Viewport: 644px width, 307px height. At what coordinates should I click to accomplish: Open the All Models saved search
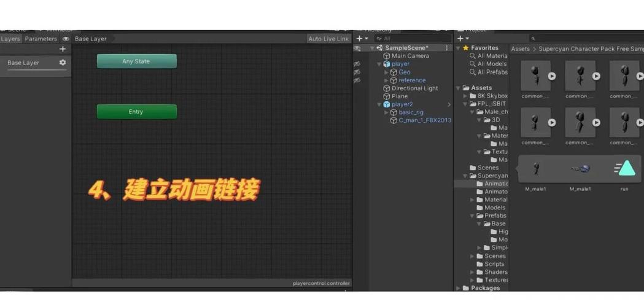click(489, 64)
